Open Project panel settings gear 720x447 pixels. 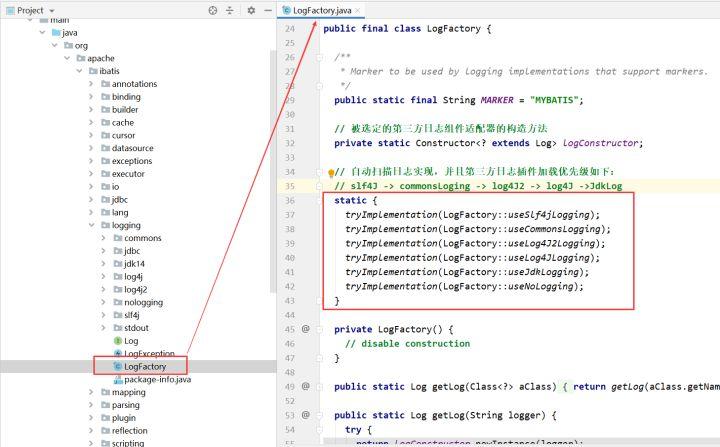point(251,10)
